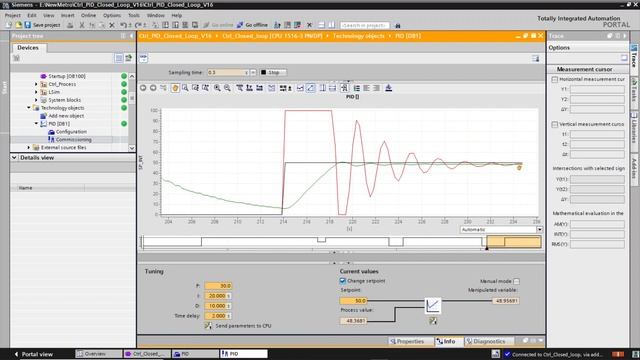Enable Horizontal measurement cursor checkbox
This screenshot has width=640, height=360.
point(555,79)
